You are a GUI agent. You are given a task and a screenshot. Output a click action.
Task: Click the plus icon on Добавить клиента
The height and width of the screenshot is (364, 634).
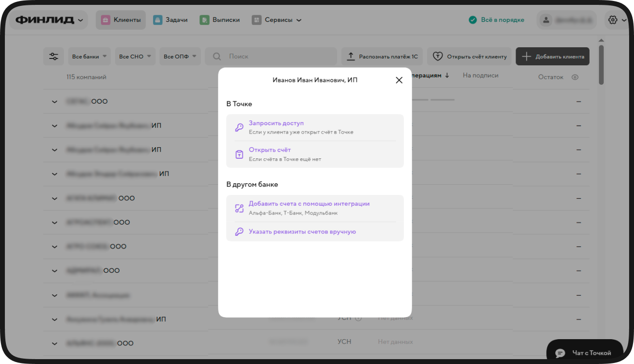[x=526, y=57]
